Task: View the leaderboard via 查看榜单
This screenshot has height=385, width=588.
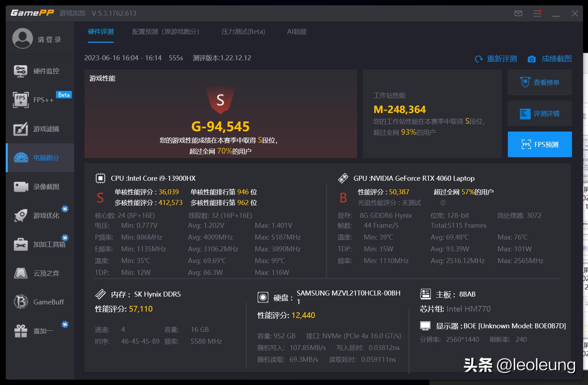Action: tap(540, 82)
